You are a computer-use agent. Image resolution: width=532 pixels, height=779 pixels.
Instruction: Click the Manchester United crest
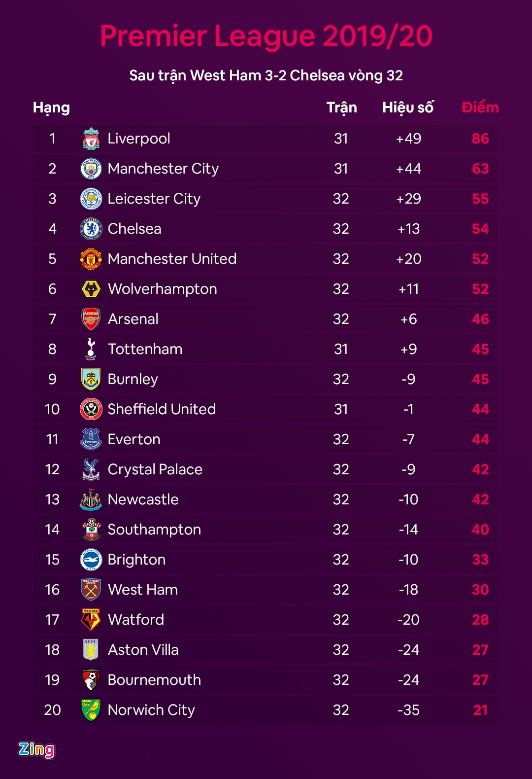(x=91, y=259)
